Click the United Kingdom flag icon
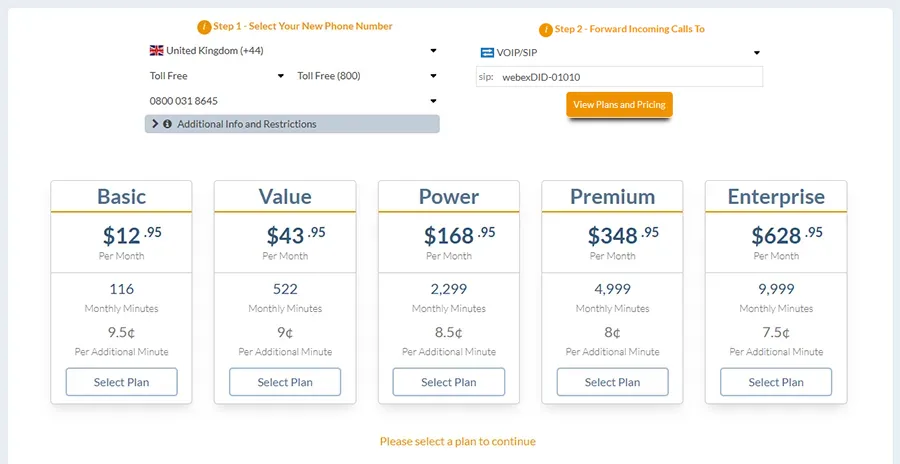Screen dimensions: 900x464 pyautogui.click(x=156, y=50)
